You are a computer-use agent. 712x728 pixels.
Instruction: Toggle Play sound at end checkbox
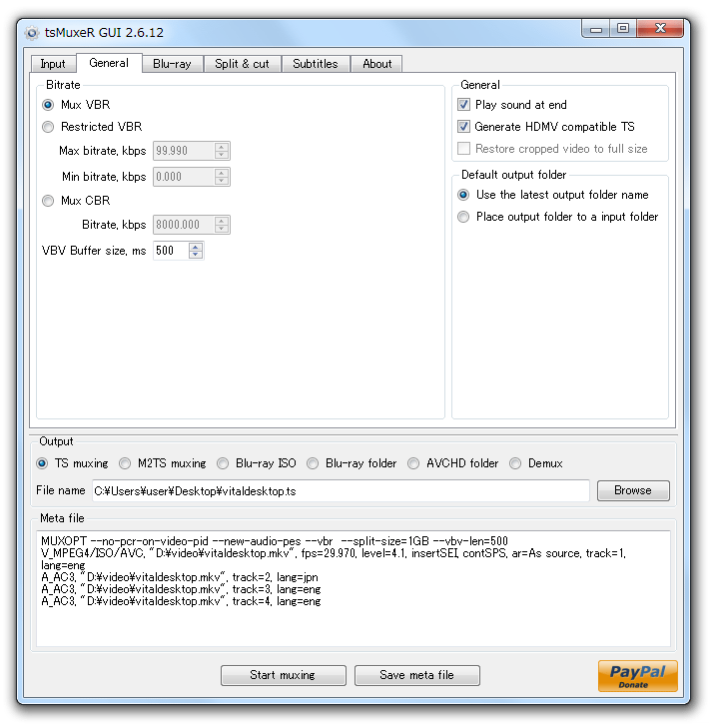tap(463, 105)
